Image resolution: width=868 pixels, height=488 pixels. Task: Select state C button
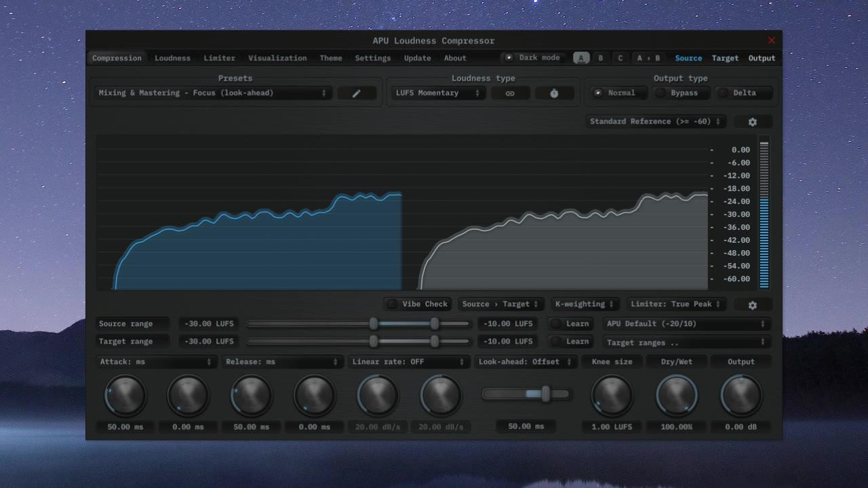[620, 58]
